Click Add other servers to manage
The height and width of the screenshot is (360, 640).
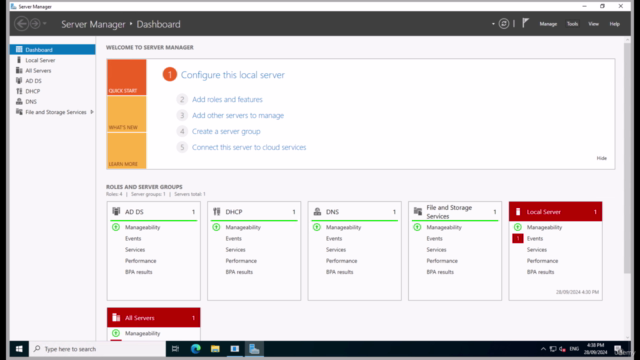click(238, 115)
